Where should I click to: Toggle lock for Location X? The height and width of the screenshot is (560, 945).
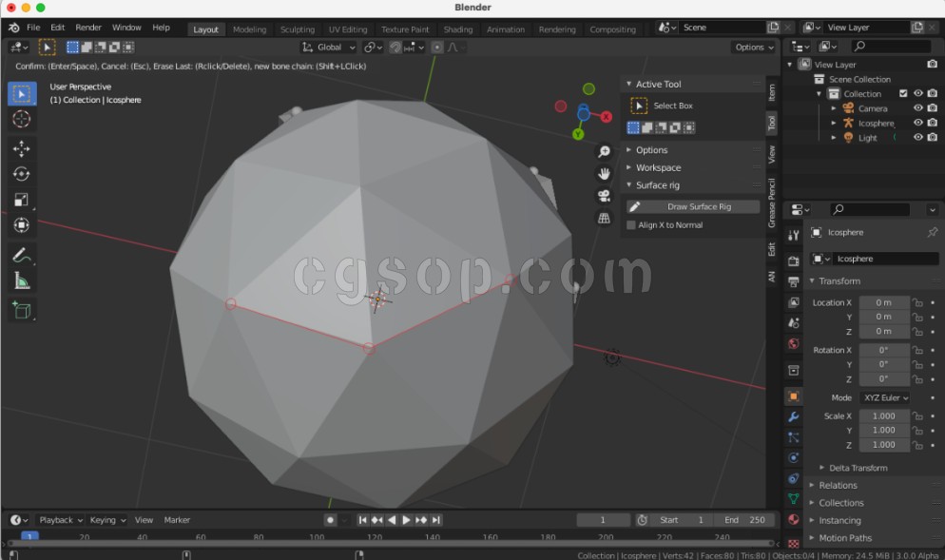coord(917,302)
